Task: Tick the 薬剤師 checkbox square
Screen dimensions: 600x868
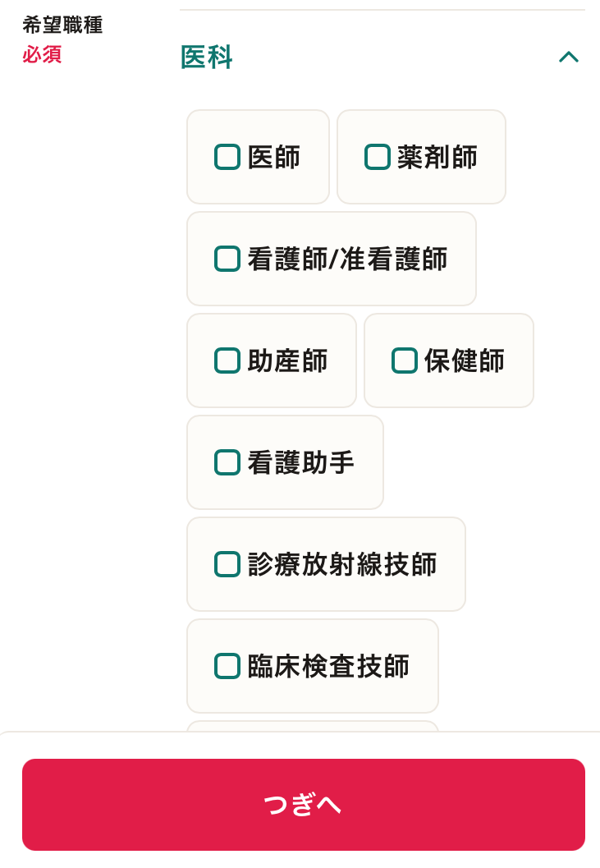Action: point(378,157)
